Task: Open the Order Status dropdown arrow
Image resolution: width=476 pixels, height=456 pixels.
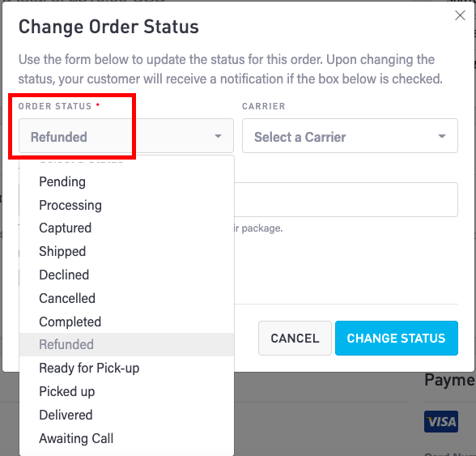Action: [218, 136]
